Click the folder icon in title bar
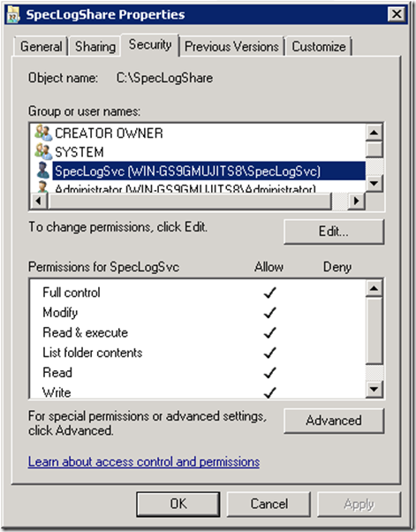Viewport: 416px width, 532px height. click(x=13, y=14)
